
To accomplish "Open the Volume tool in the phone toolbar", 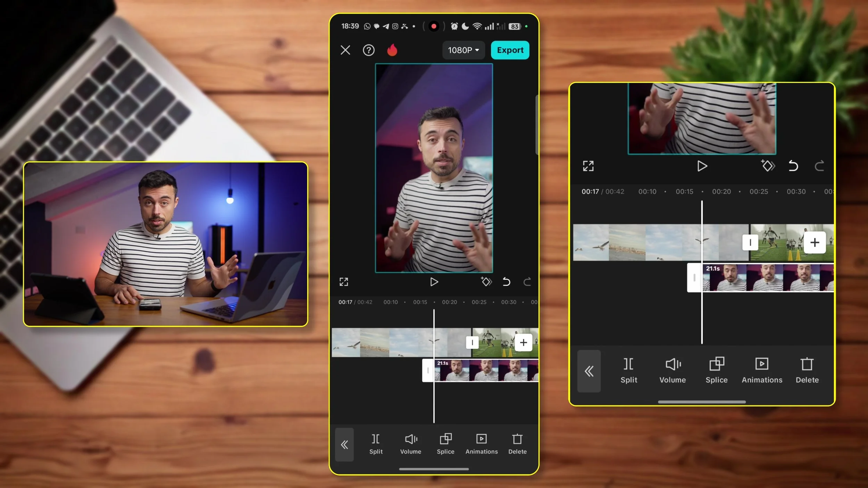I will point(411,444).
